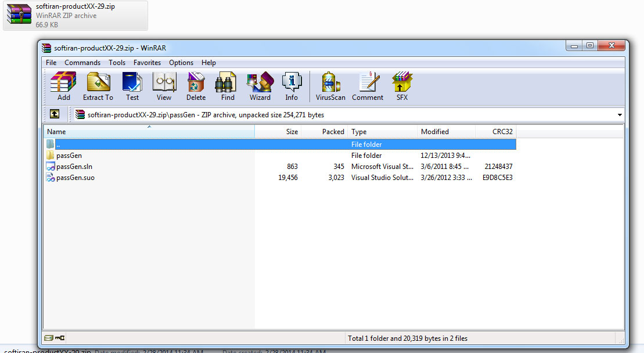644x353 pixels.
Task: Click the window resize grip in status bar
Action: pos(621,340)
